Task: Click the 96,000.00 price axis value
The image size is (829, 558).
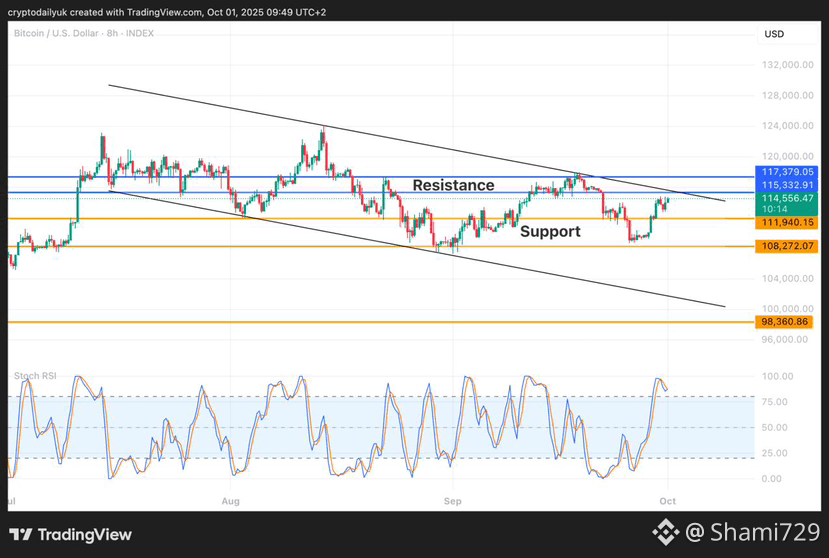Action: 785,340
